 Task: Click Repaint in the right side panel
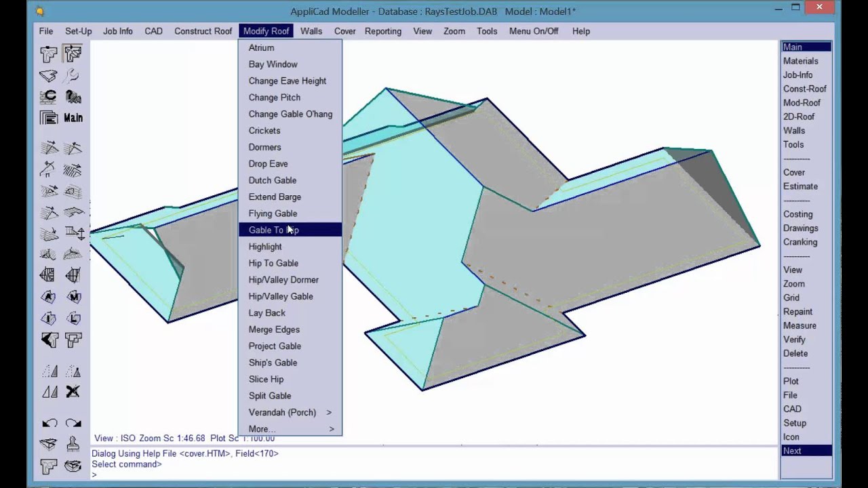(x=797, y=312)
